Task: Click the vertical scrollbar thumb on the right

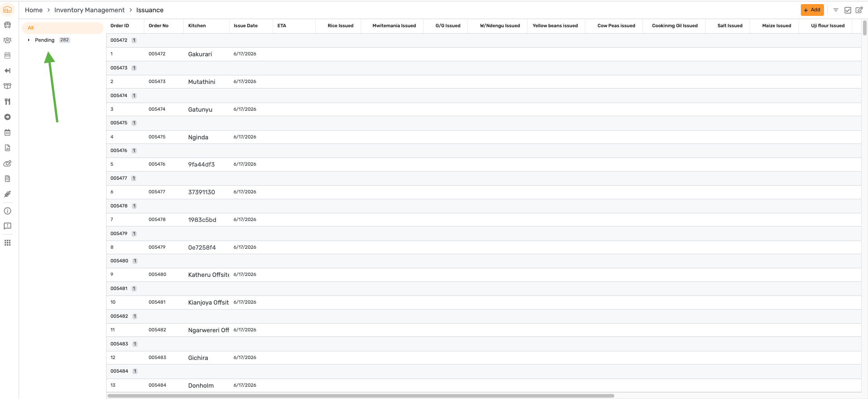Action: click(865, 28)
